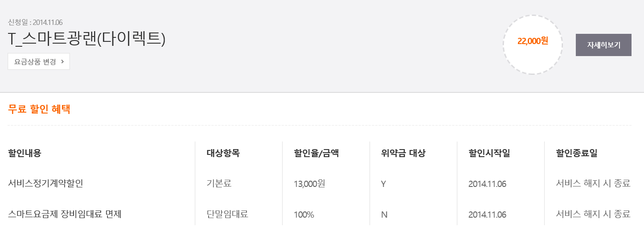Select the 스마트요금제 장비임대료 면제 row
Screen dimensions: 644x235
pyautogui.click(x=65, y=214)
